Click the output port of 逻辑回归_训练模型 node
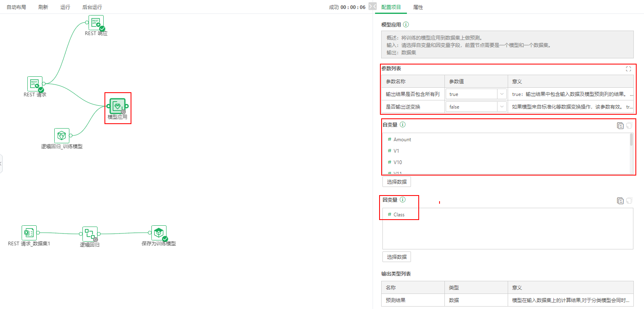 [x=71, y=136]
